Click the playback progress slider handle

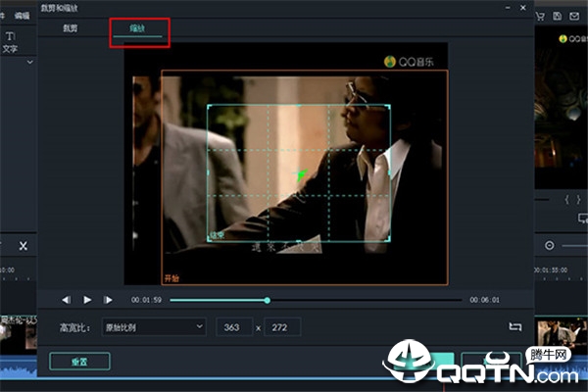[267, 300]
